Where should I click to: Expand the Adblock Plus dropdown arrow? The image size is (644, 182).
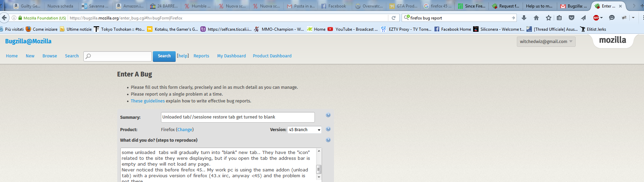tap(601, 18)
